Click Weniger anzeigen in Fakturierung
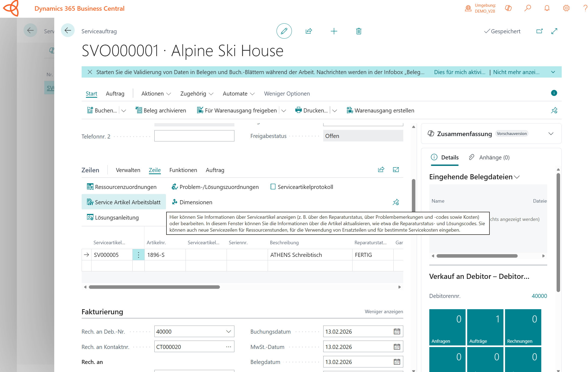Image resolution: width=588 pixels, height=372 pixels. click(x=384, y=311)
